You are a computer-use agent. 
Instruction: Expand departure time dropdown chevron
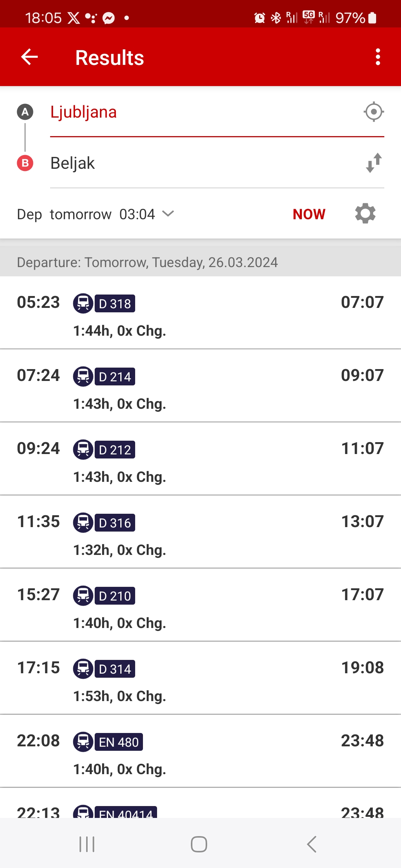tap(168, 214)
